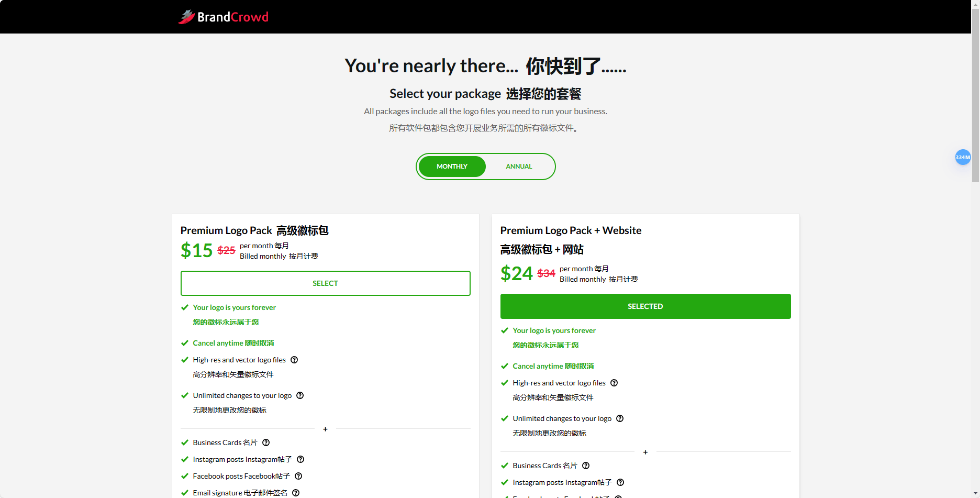Click the checkmark beside Cancel anytime 随时取消
980x498 pixels.
coord(185,343)
